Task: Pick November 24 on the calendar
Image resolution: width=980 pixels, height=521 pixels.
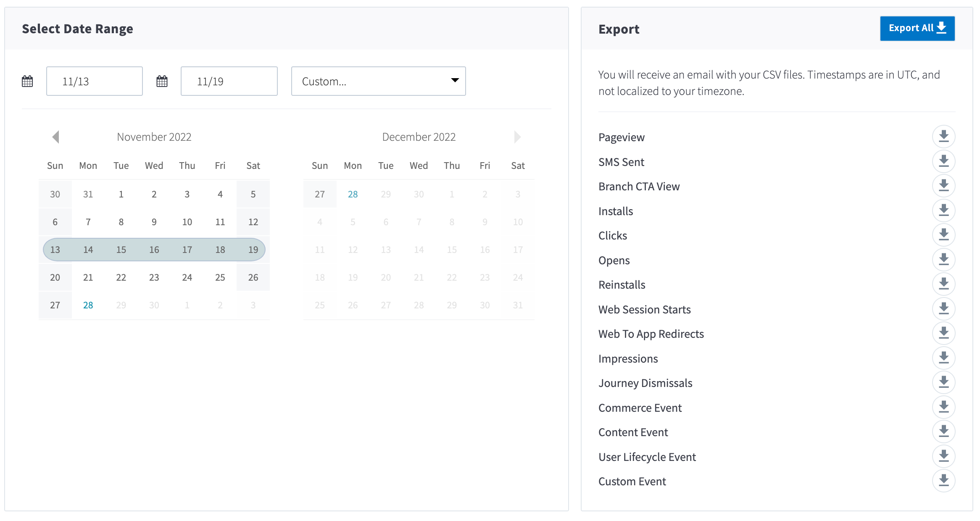Action: click(187, 277)
